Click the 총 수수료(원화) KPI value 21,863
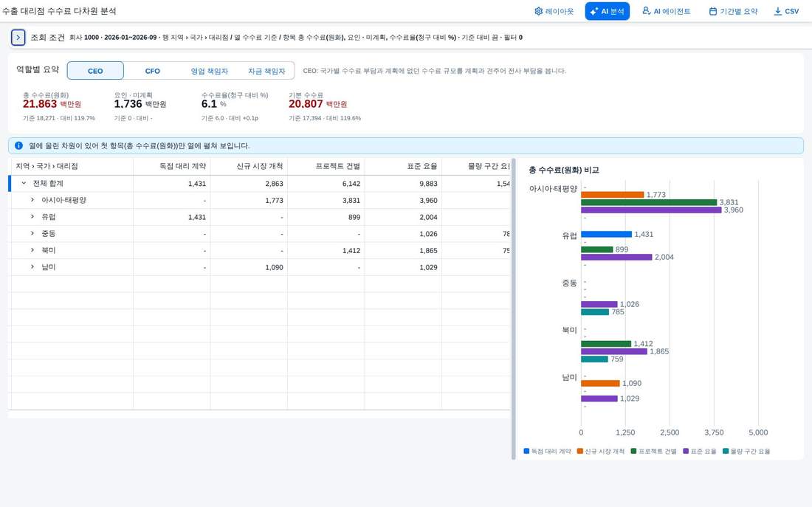This screenshot has height=507, width=812. coord(40,104)
